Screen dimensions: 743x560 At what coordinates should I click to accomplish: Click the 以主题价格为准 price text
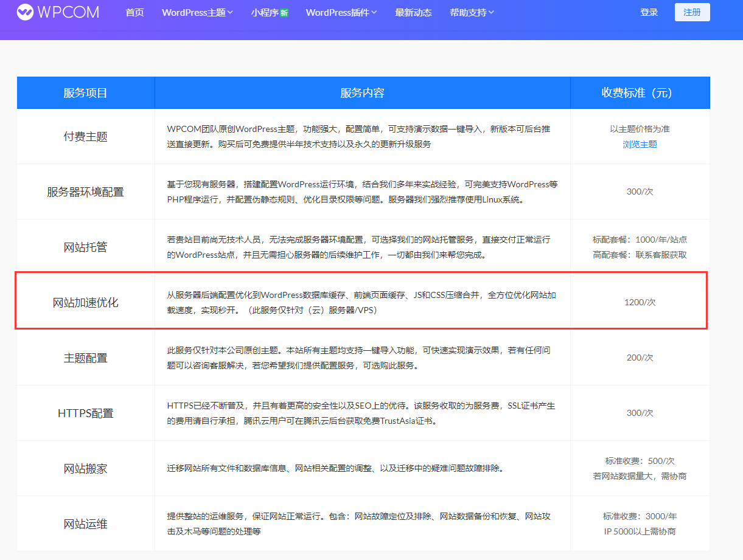(640, 129)
